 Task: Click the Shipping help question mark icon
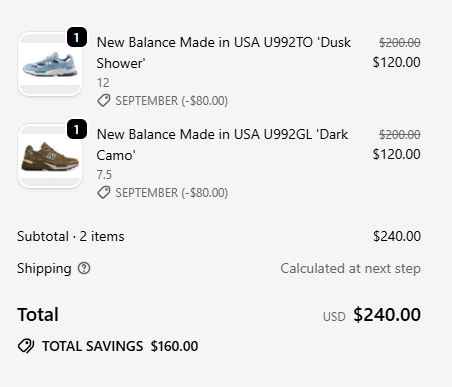point(84,268)
